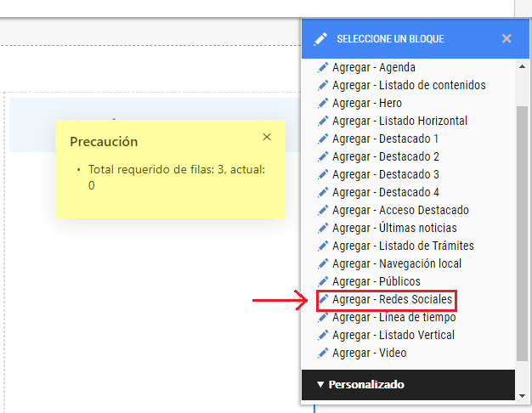Click the pencil icon in Seleccione un bloque header
The width and height of the screenshot is (532, 413).
click(320, 39)
